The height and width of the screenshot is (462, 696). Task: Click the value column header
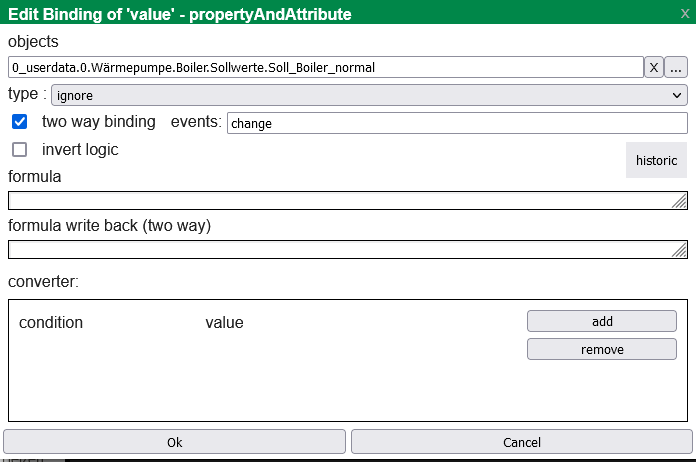[x=224, y=323]
